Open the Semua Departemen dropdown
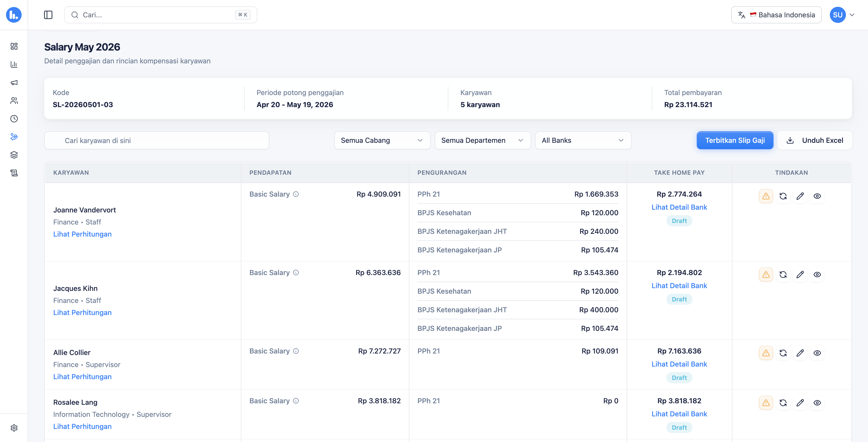The height and width of the screenshot is (442, 868). coord(482,140)
